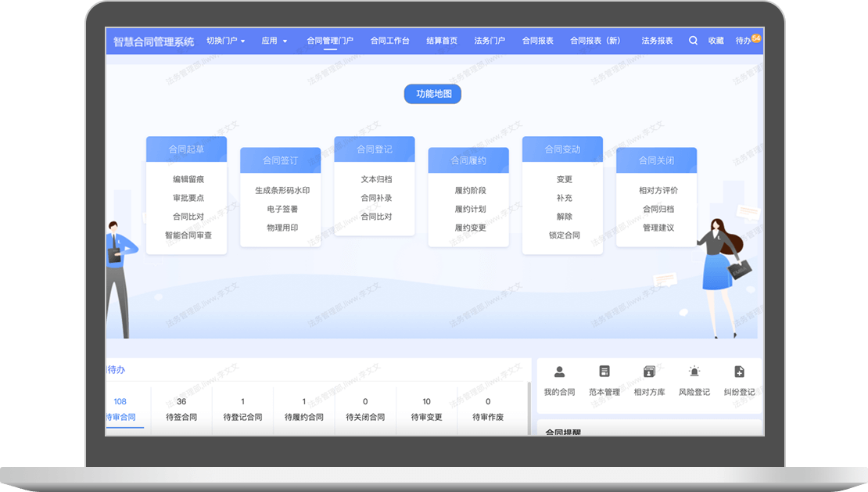Open 风险登记 alarm icon
This screenshot has height=492, width=868.
click(694, 372)
